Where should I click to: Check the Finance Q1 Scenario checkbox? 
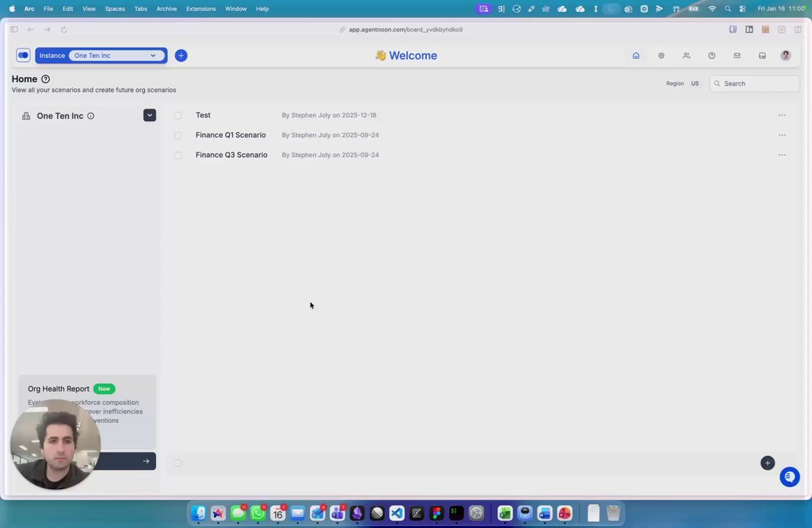177,135
